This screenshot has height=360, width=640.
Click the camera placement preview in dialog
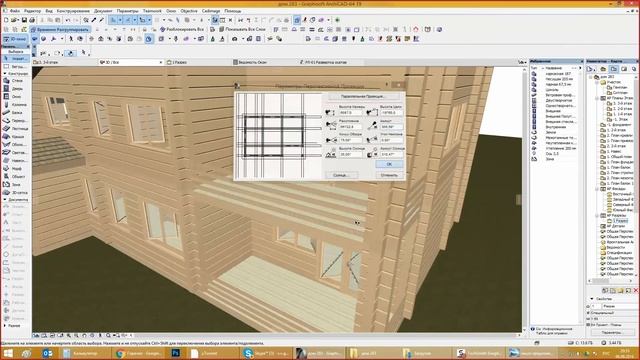(x=279, y=136)
